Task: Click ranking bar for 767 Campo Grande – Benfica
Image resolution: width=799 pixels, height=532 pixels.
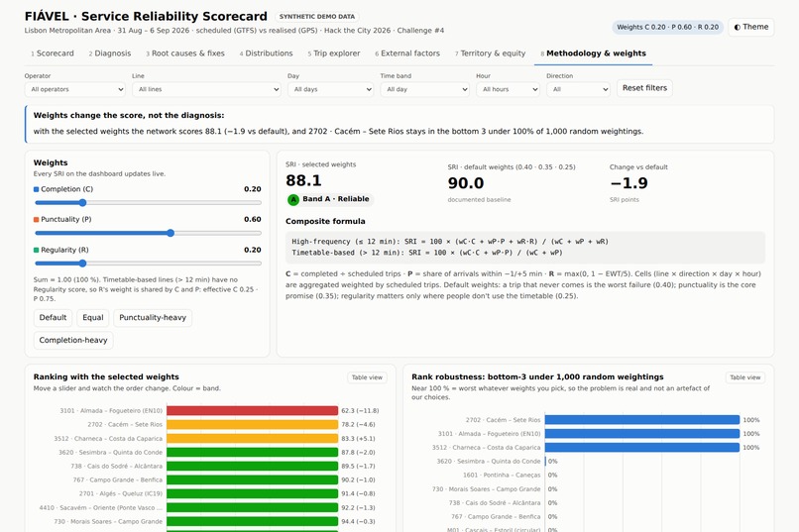Action: coord(252,479)
